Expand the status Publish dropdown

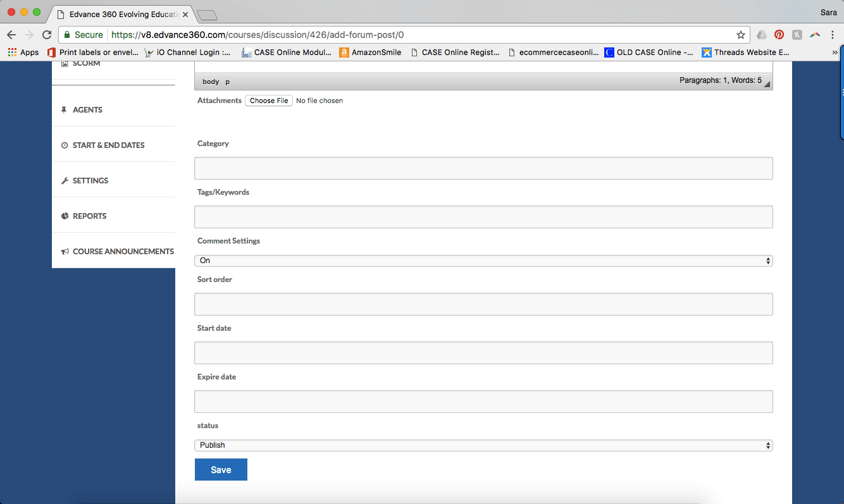coord(483,445)
